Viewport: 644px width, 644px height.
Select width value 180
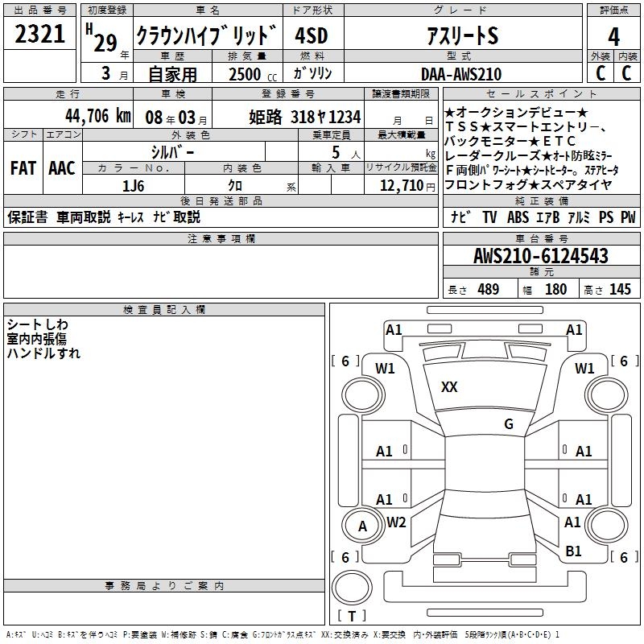click(x=555, y=289)
